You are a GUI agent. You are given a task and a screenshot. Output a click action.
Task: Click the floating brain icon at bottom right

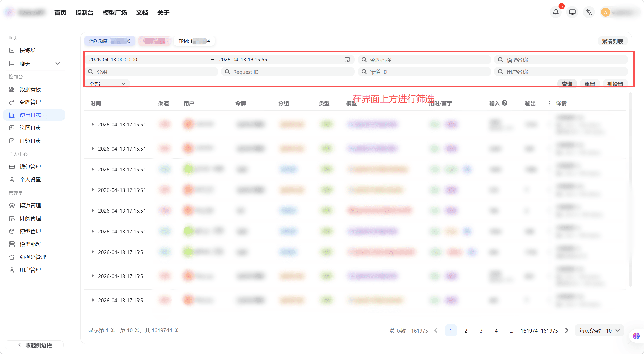pos(636,336)
